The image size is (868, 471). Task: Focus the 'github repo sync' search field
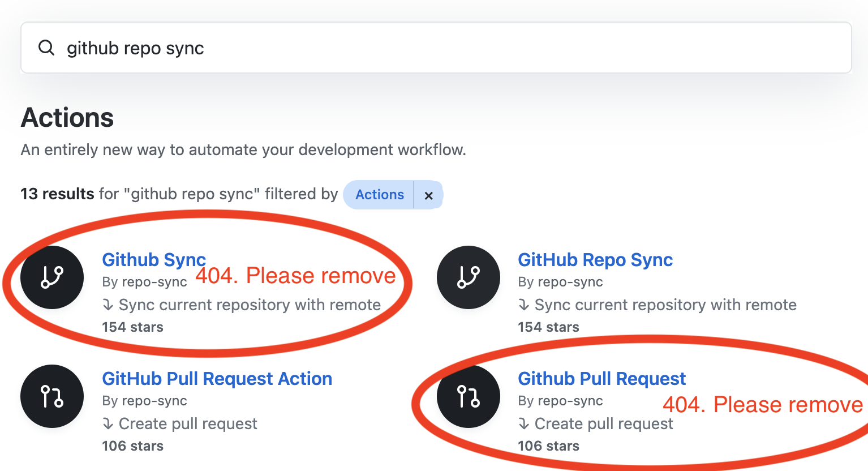click(x=436, y=48)
